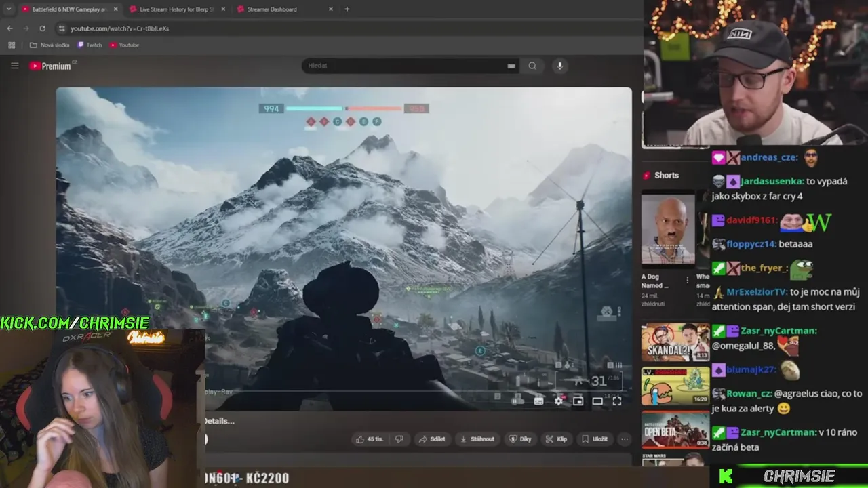This screenshot has height=488, width=868.
Task: Create a clip with Klip button
Action: click(x=556, y=439)
